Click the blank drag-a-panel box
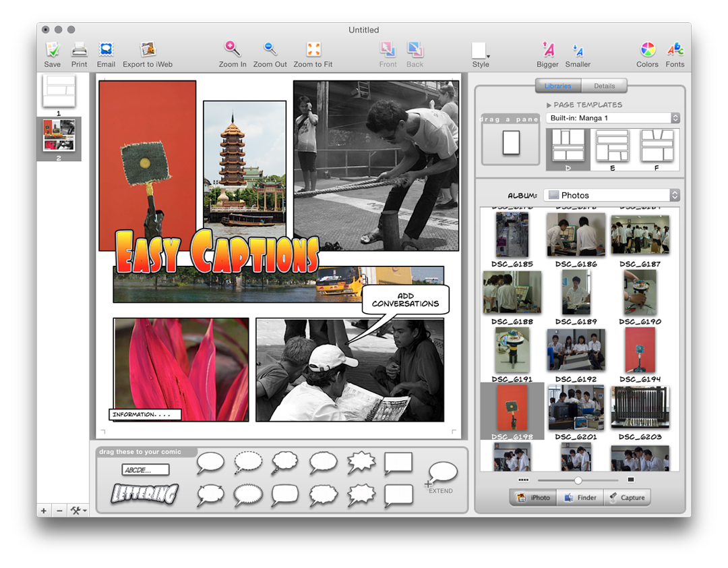The image size is (728, 568). pos(511,143)
